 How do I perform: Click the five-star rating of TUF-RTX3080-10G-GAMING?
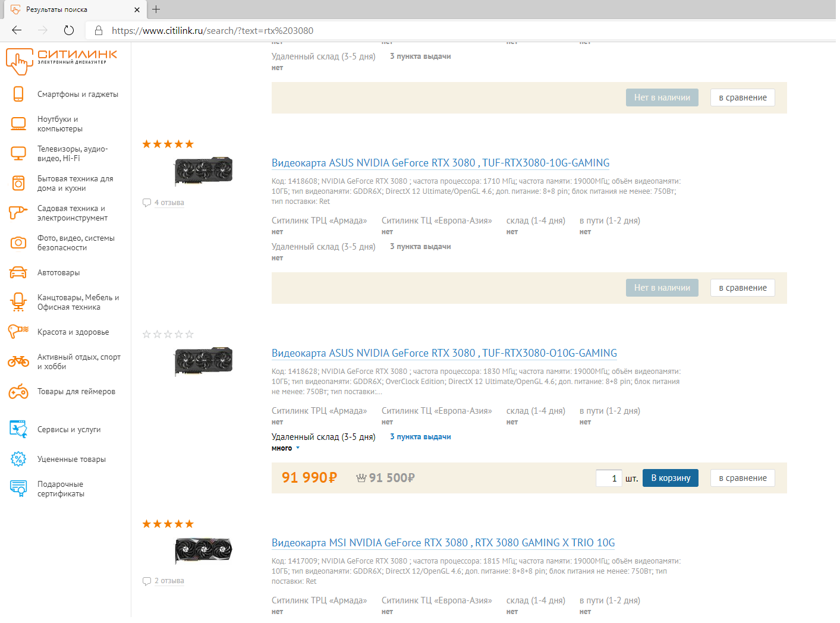(x=168, y=144)
